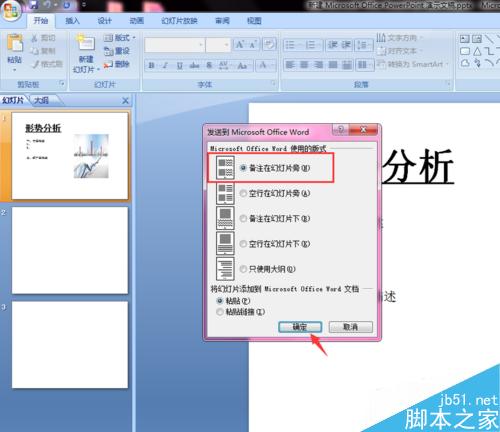Click the Line Spacing icon
This screenshot has height=432, width=500.
[363, 45]
